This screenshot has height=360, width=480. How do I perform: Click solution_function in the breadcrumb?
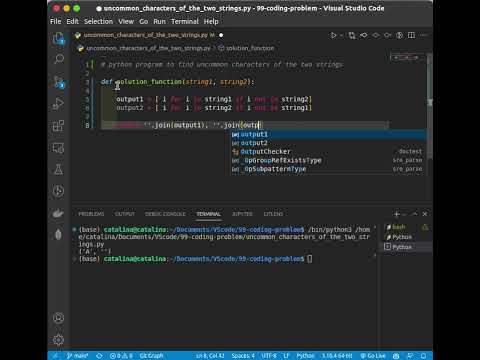click(x=249, y=48)
